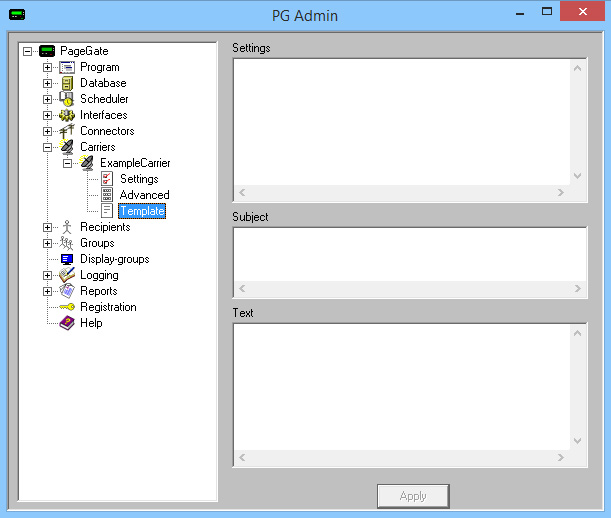Expand the Connectors node
This screenshot has width=611, height=518.
[x=47, y=131]
